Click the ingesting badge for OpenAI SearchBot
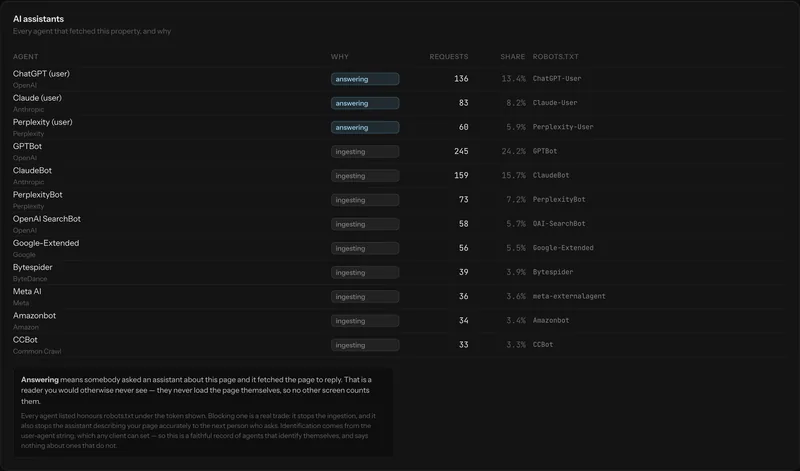800x471 pixels. (x=365, y=224)
